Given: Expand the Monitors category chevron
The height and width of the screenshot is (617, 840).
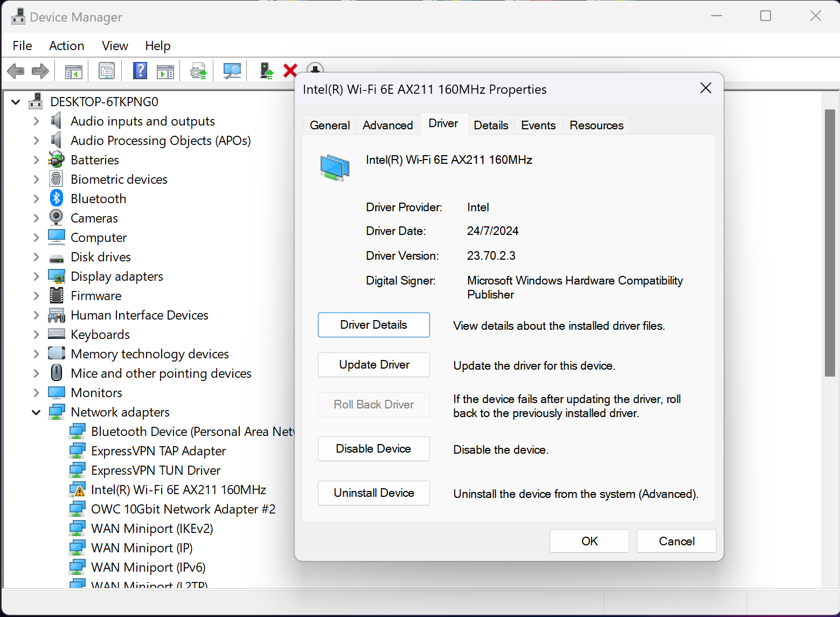Looking at the screenshot, I should pos(36,392).
